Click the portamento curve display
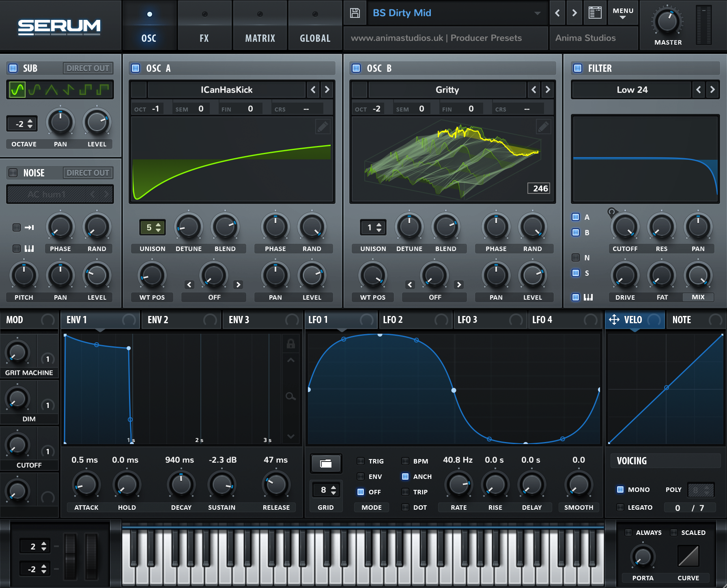Image resolution: width=727 pixels, height=588 pixels. pyautogui.click(x=688, y=556)
